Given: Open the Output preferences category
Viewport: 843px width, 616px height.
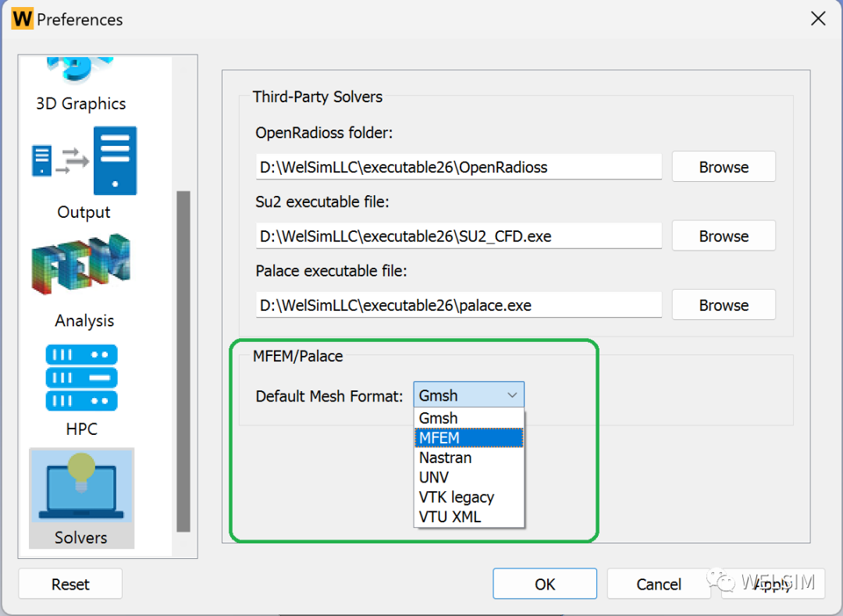Looking at the screenshot, I should pos(84,173).
